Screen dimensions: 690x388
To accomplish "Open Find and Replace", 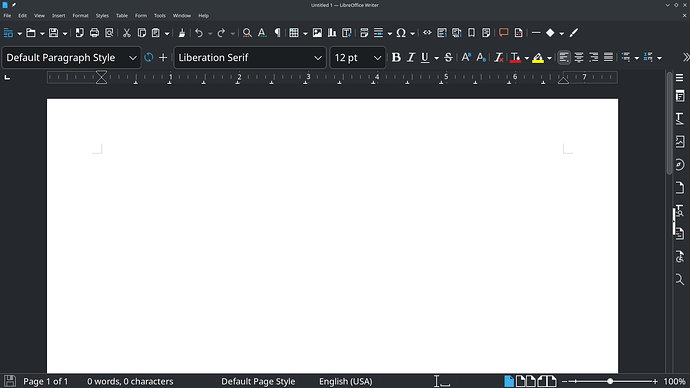I will coord(247,33).
